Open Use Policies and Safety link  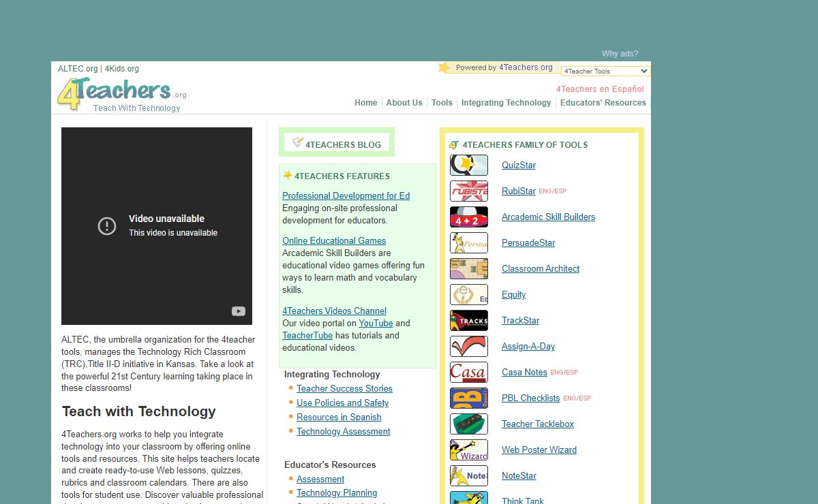point(342,403)
